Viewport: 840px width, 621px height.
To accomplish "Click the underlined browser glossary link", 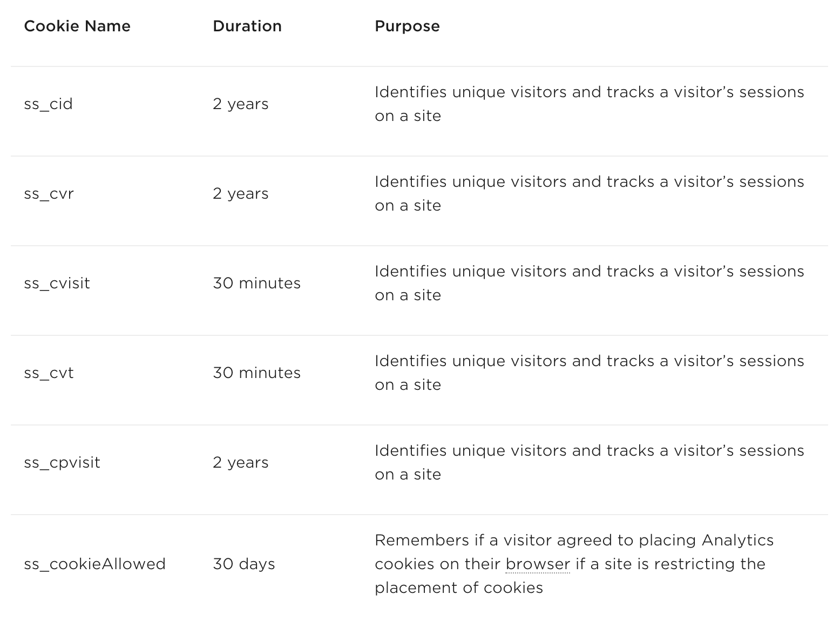I will click(x=538, y=564).
